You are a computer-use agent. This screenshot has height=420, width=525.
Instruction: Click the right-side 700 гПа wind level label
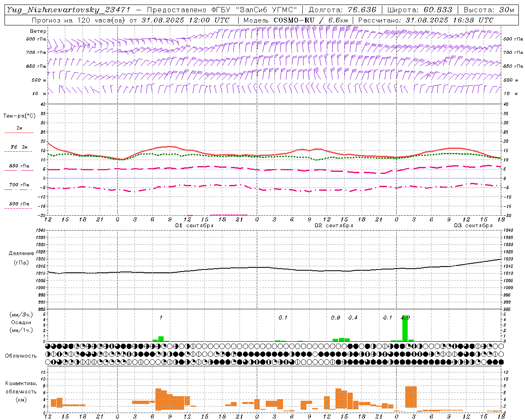coord(513,52)
